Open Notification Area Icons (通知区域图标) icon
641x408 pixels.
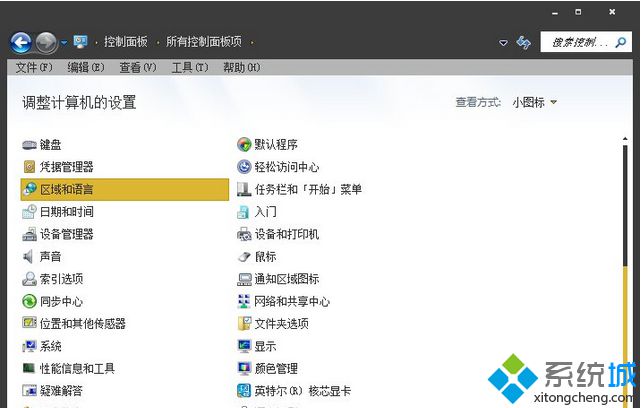point(244,279)
